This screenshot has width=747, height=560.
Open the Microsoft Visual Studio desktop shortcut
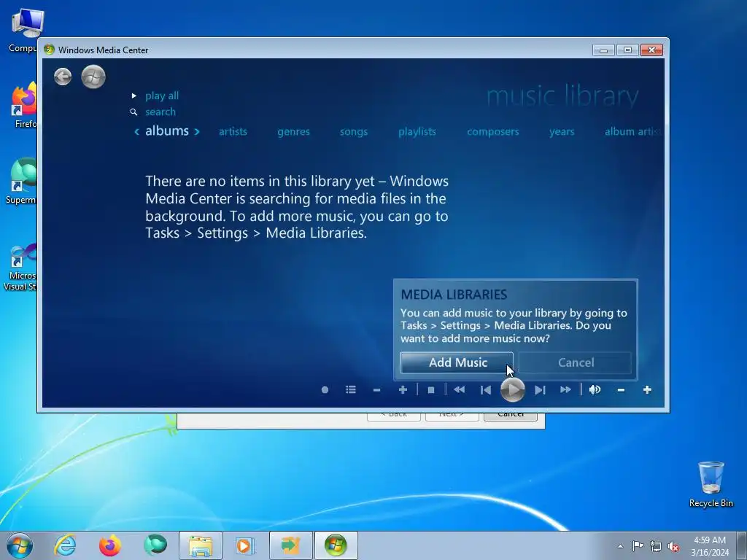pyautogui.click(x=20, y=267)
